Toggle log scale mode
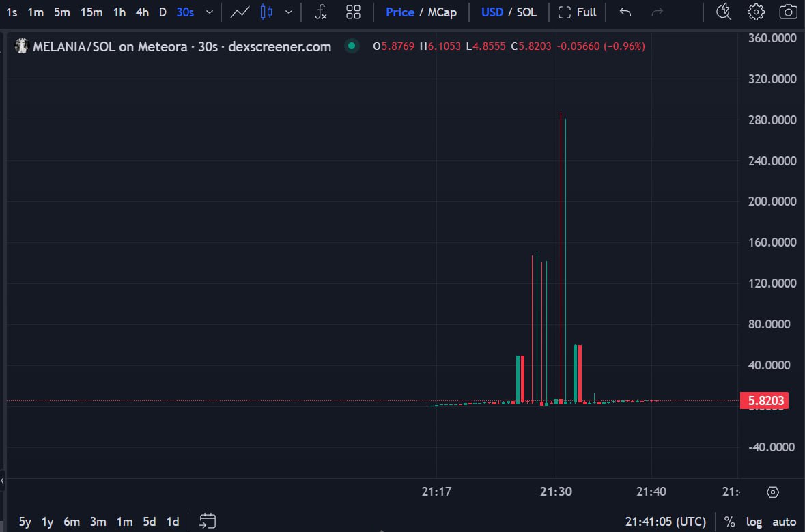Viewport: 805px width, 532px height. (x=754, y=522)
